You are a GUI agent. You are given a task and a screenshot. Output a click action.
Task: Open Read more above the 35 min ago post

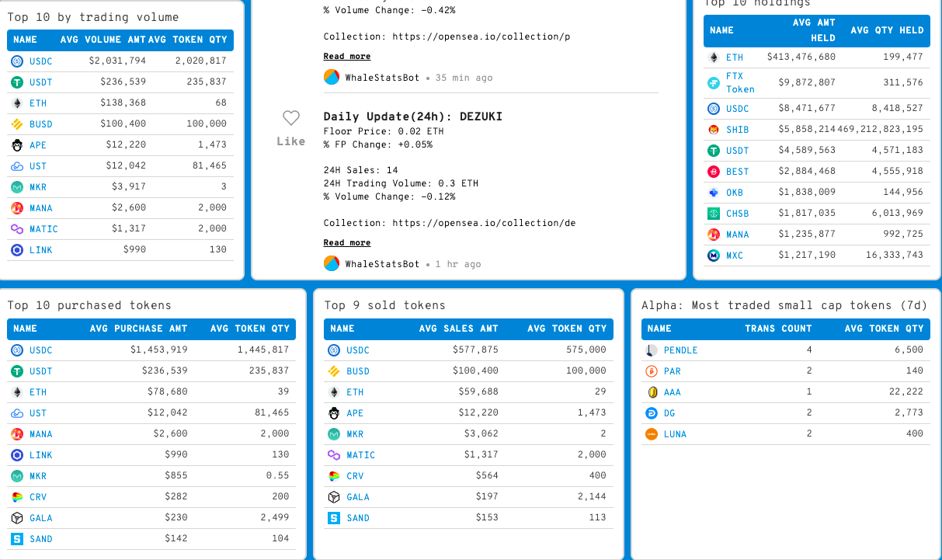(x=347, y=57)
